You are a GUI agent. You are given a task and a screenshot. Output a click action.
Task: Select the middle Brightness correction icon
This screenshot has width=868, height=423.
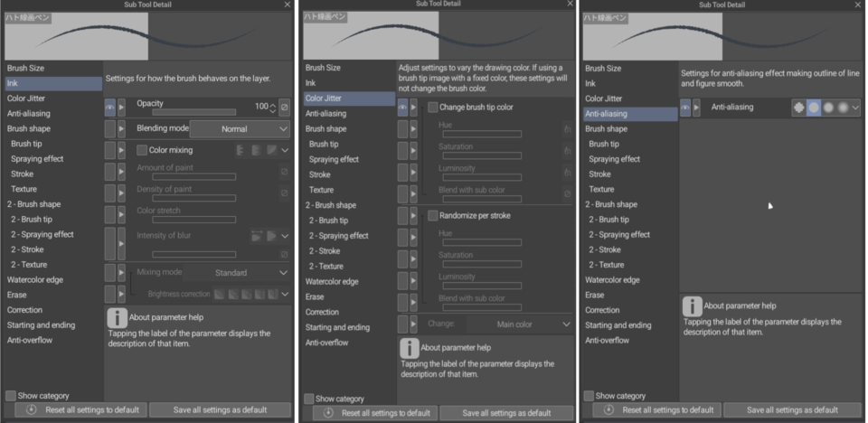click(x=246, y=294)
